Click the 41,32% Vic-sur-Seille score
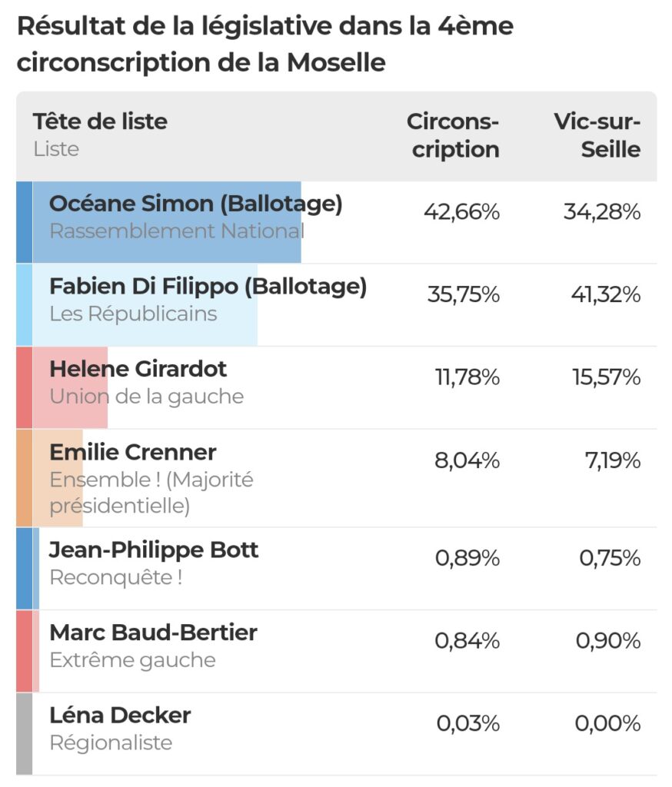The image size is (672, 787). click(x=606, y=294)
